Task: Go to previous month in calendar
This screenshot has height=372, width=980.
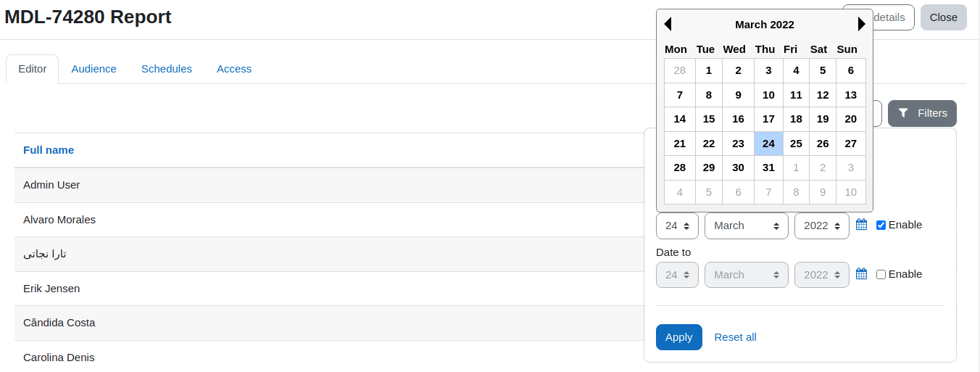Action: coord(668,25)
